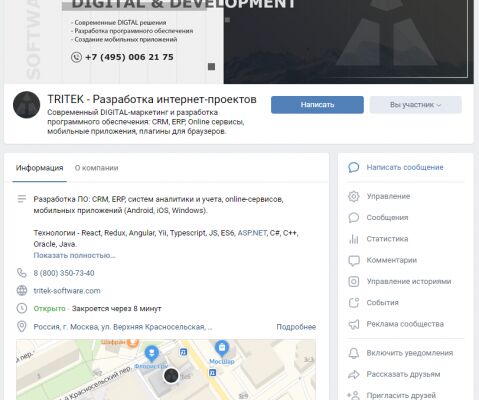Click the Комментарии bubble icon
The width and height of the screenshot is (479, 400).
click(354, 260)
